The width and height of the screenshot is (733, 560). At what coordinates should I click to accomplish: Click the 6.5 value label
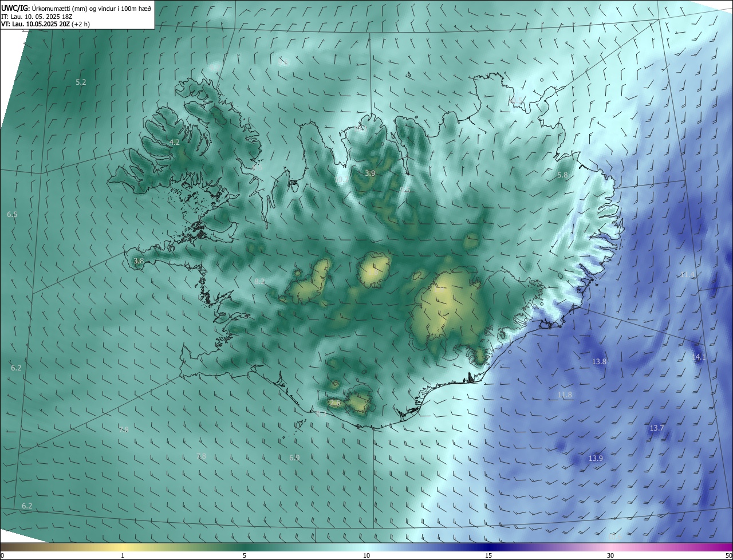[x=12, y=215]
